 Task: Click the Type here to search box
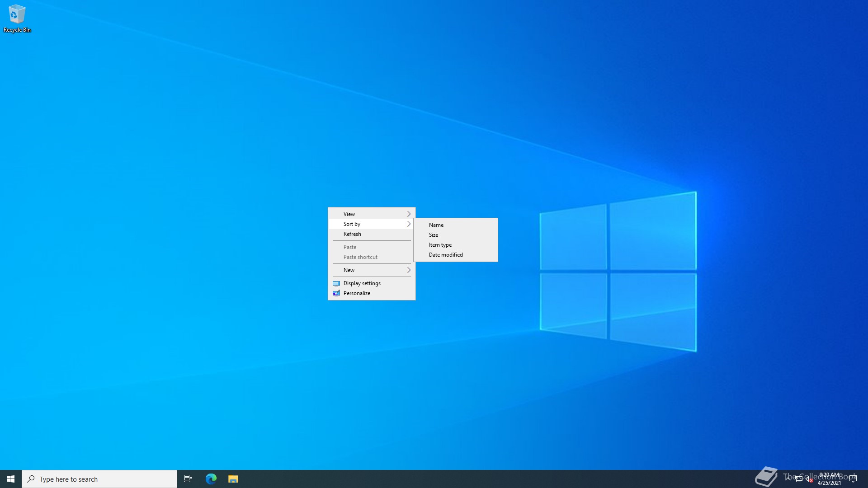(x=99, y=479)
